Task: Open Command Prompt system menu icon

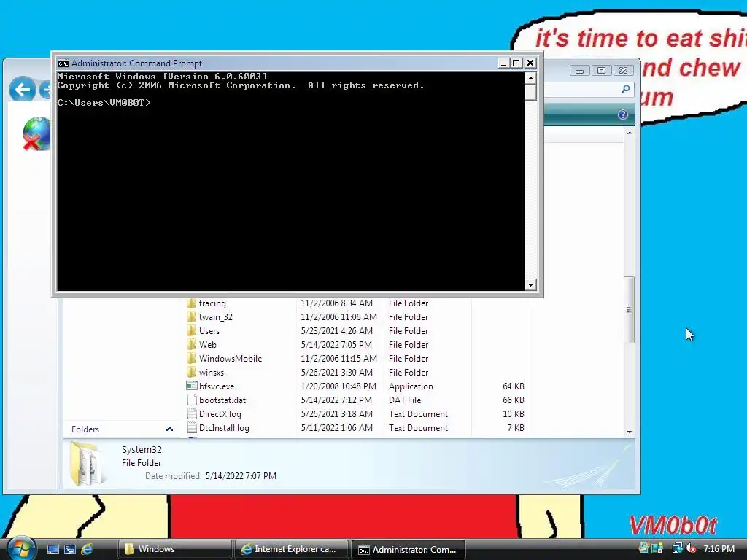Action: [x=63, y=63]
